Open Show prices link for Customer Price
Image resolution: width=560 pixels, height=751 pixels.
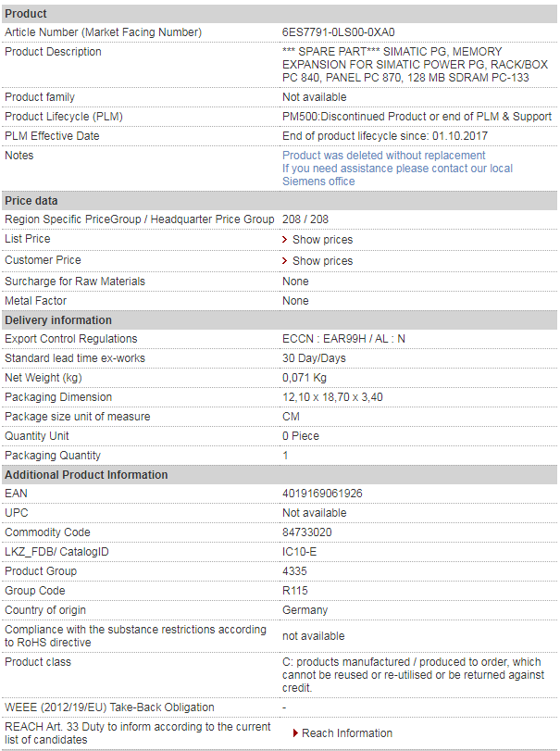pyautogui.click(x=323, y=260)
